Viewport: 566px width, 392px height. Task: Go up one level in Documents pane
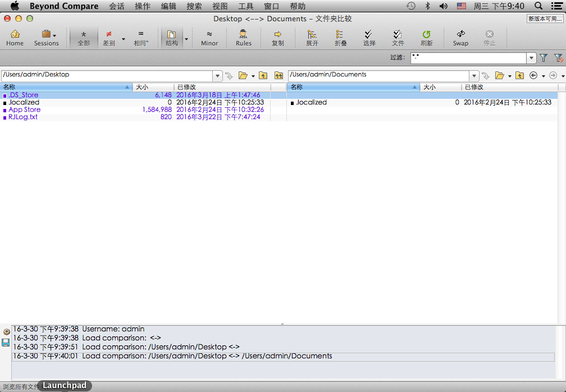pyautogui.click(x=519, y=76)
